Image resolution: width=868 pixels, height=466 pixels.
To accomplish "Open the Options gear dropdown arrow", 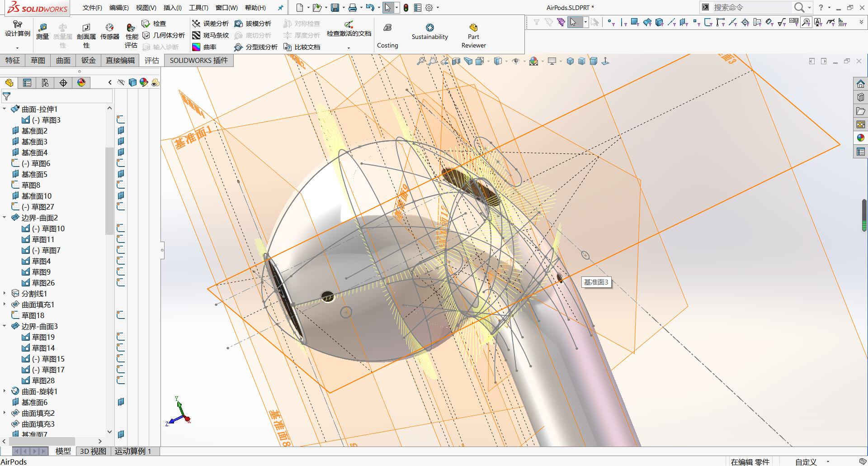I will 438,8.
